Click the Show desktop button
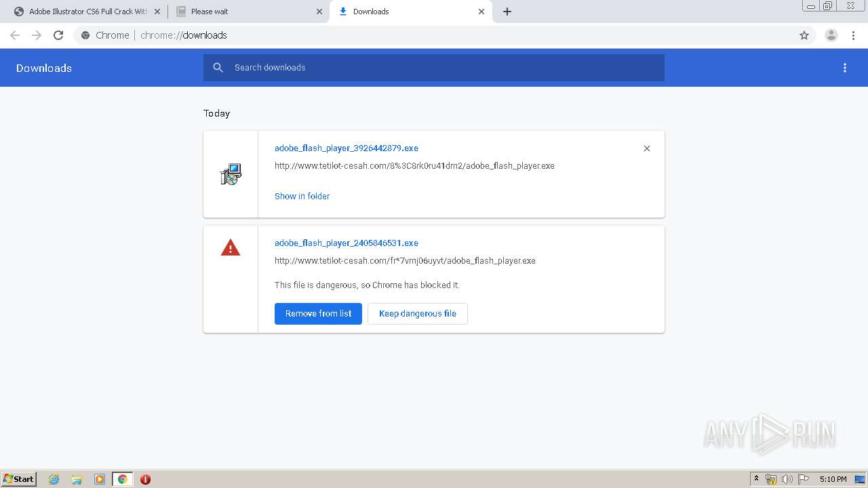 coord(861,479)
